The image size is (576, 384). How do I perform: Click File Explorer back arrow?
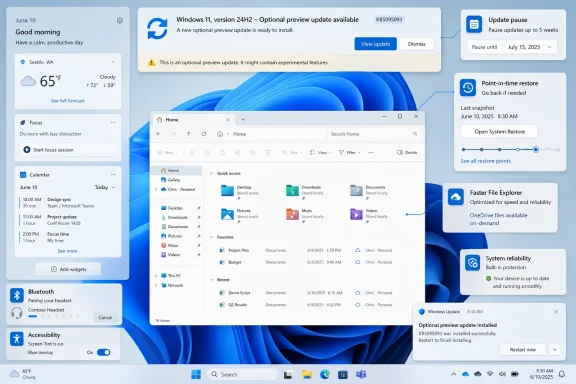[x=159, y=134]
